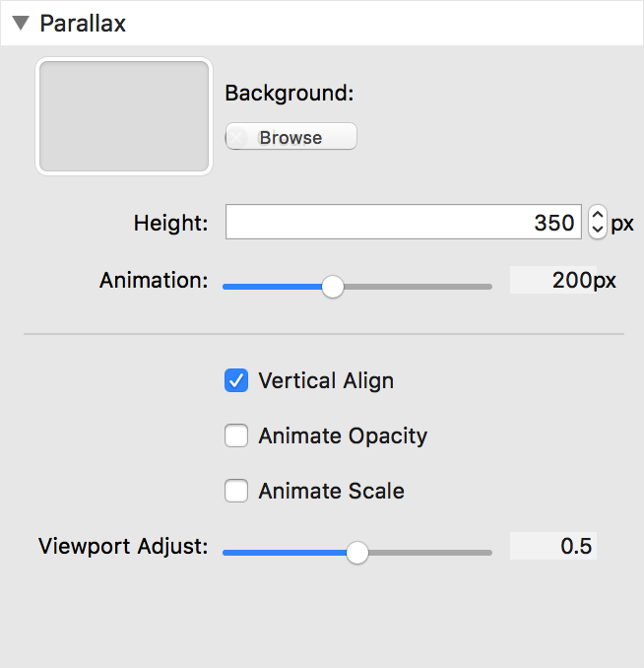Click the Animate Opacity label text
The height and width of the screenshot is (668, 644).
[343, 436]
